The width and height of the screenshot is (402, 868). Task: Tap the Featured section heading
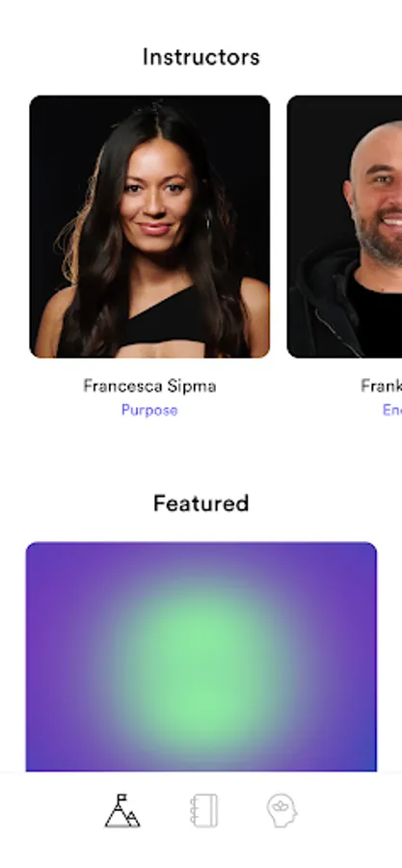(201, 503)
